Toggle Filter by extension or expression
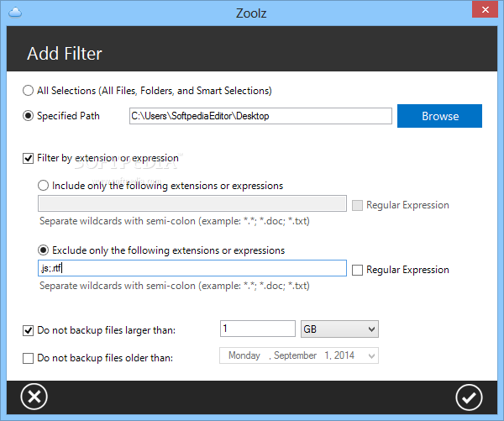Image resolution: width=504 pixels, height=421 pixels. pyautogui.click(x=29, y=158)
